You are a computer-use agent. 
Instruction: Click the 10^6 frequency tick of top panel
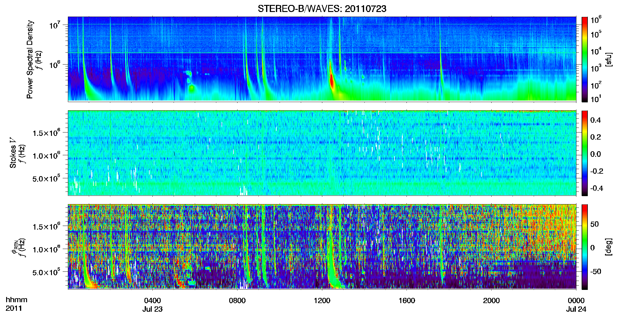point(55,65)
